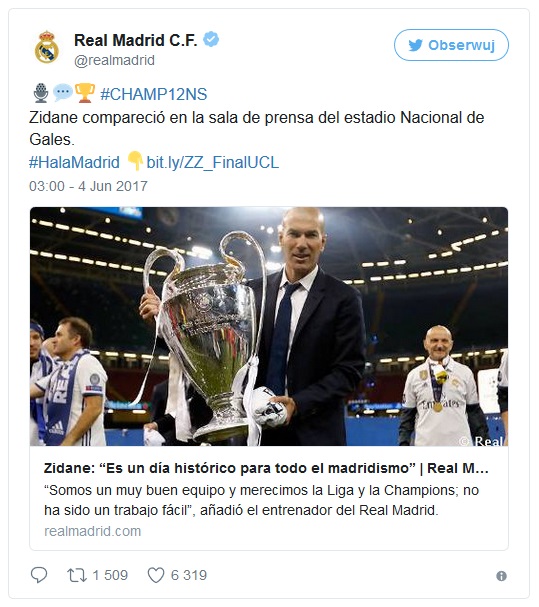Click the pointing-down hand emoji
This screenshot has width=539, height=607.
click(x=135, y=161)
